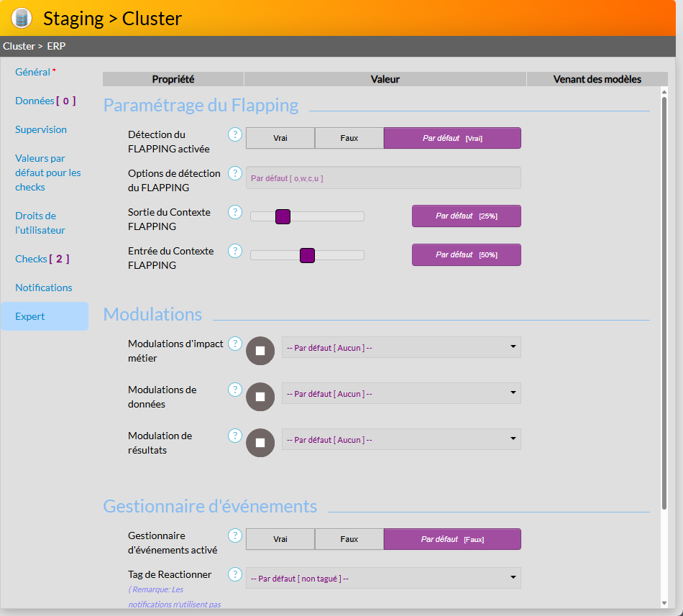Open the Notifications tab
Image resolution: width=683 pixels, height=616 pixels.
(44, 288)
